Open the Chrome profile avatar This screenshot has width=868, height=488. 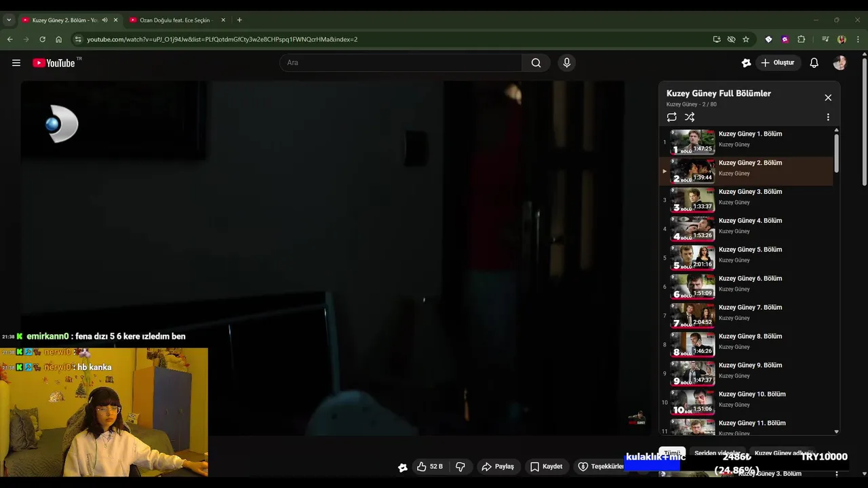[842, 39]
